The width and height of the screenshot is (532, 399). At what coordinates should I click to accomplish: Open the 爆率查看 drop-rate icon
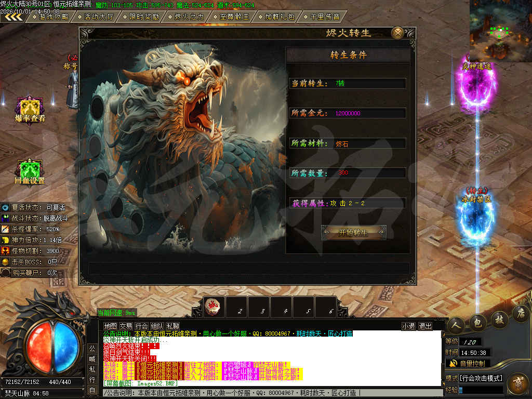tap(30, 110)
